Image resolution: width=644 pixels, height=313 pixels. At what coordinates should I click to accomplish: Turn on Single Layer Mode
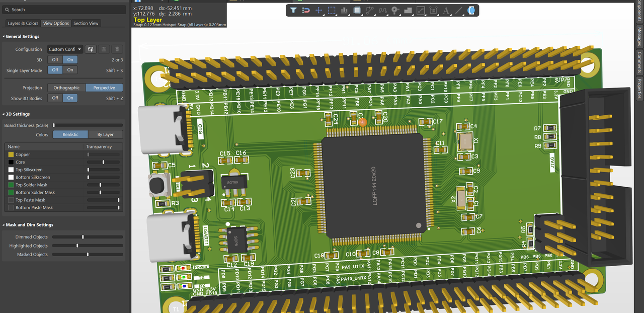[70, 70]
